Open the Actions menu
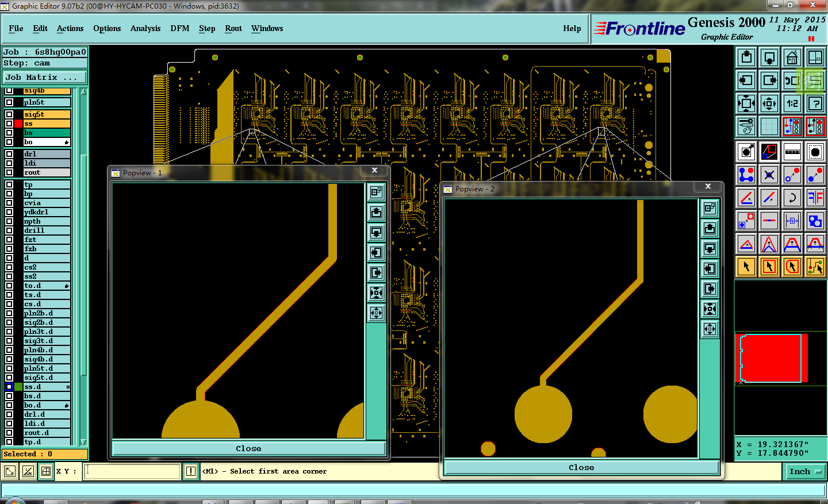The image size is (828, 504). click(70, 28)
